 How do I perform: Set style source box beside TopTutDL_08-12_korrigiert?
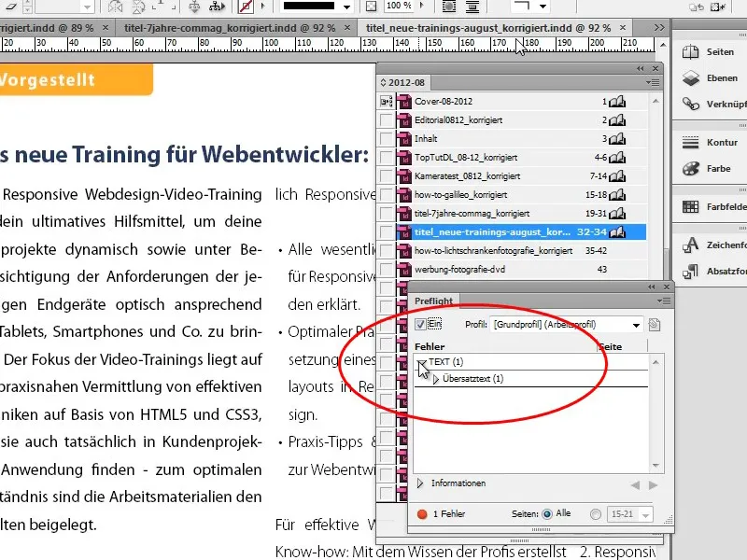tap(386, 158)
